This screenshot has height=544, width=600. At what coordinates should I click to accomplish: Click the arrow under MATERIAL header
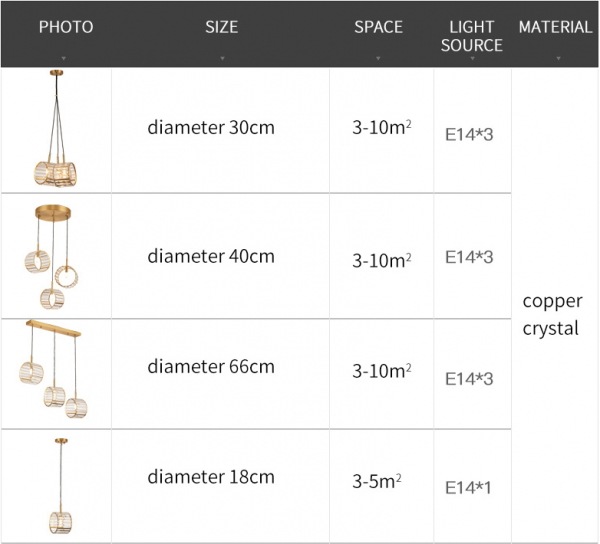[555, 59]
